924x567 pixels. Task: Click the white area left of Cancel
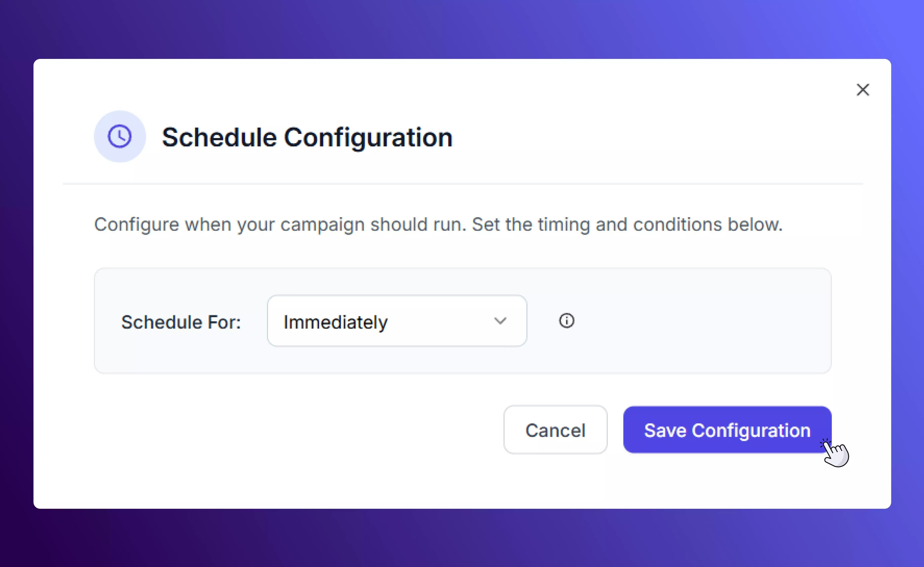click(x=300, y=430)
